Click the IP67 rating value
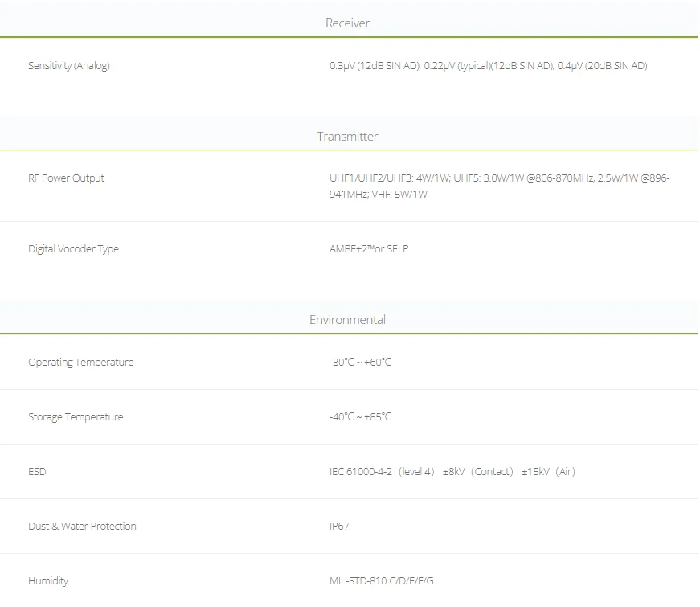Viewport: 700px width, 607px height. [339, 527]
